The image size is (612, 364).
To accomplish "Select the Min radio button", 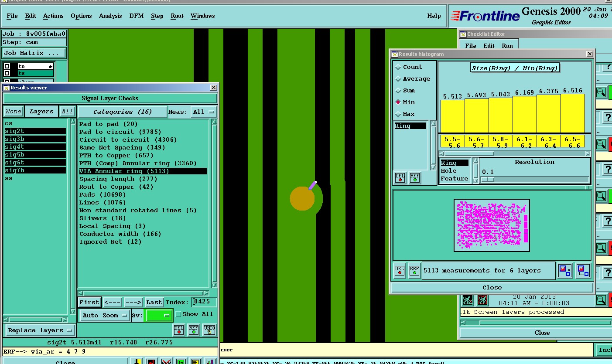I will [398, 102].
